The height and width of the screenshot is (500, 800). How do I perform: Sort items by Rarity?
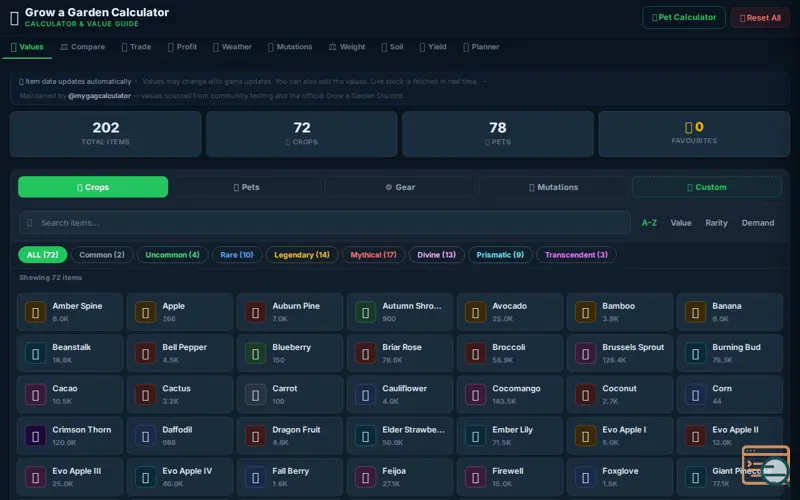716,223
